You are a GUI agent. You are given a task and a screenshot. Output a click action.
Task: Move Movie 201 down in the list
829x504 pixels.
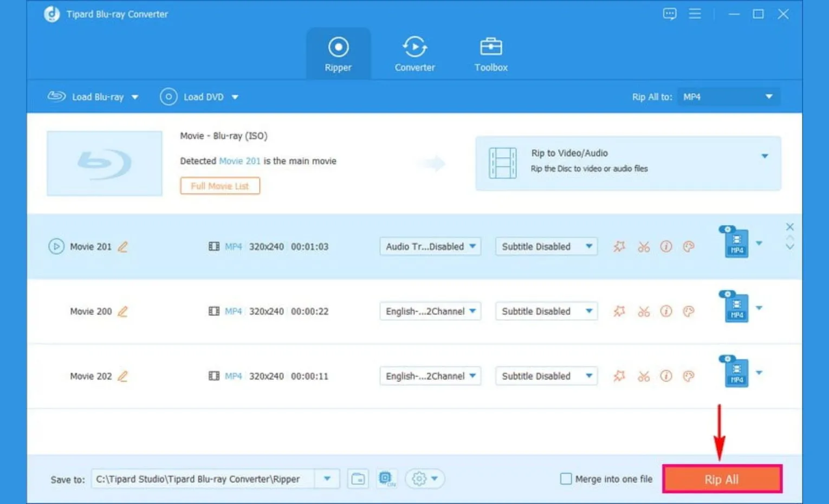790,247
